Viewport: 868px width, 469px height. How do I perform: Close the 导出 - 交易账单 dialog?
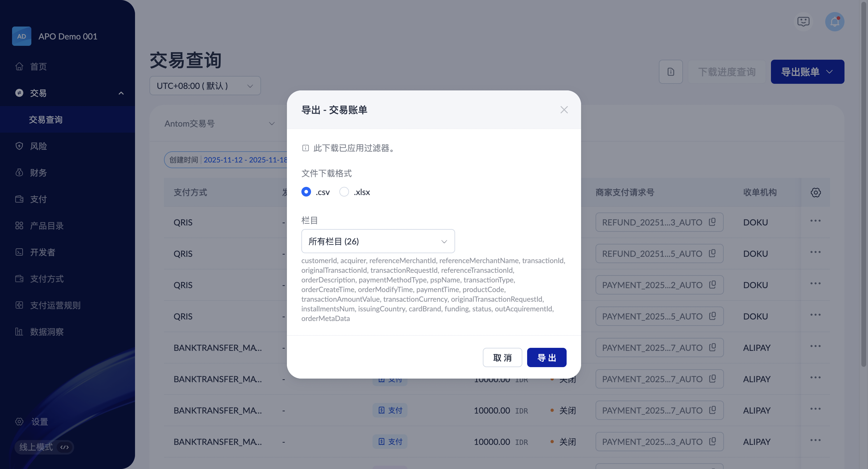[x=564, y=110]
